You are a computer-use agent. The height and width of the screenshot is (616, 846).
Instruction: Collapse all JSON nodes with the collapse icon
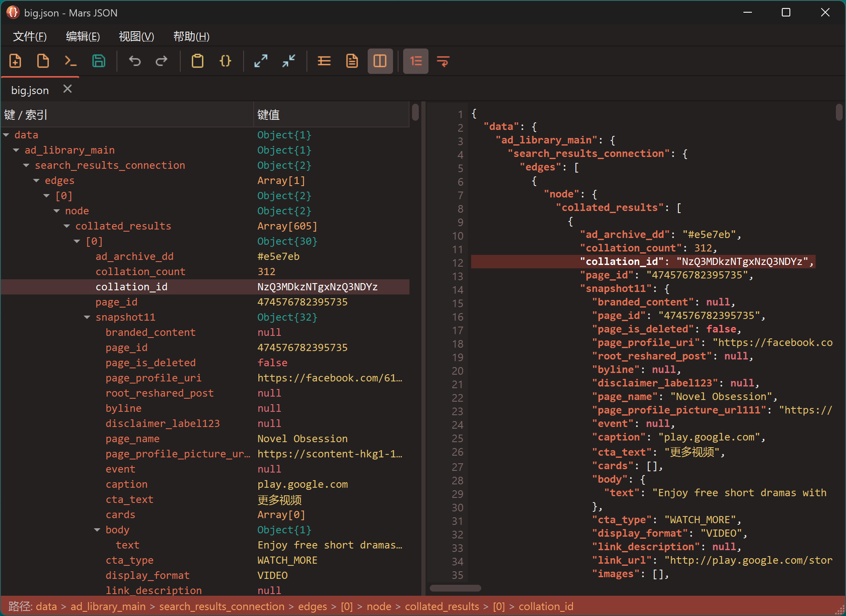click(288, 61)
